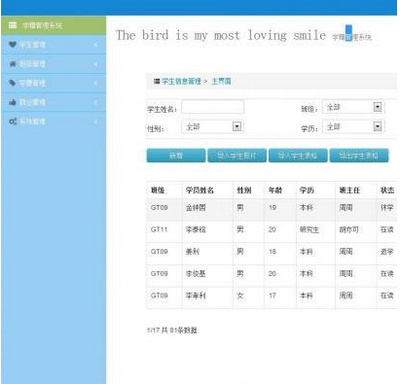Open the 班级 dropdown set to 全部
This screenshot has width=400, height=384.
point(353,107)
